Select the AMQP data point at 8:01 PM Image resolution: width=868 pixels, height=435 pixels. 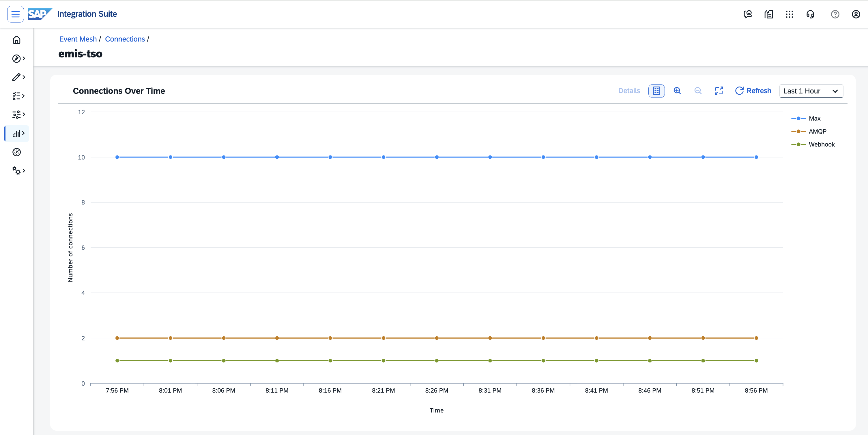tap(171, 338)
